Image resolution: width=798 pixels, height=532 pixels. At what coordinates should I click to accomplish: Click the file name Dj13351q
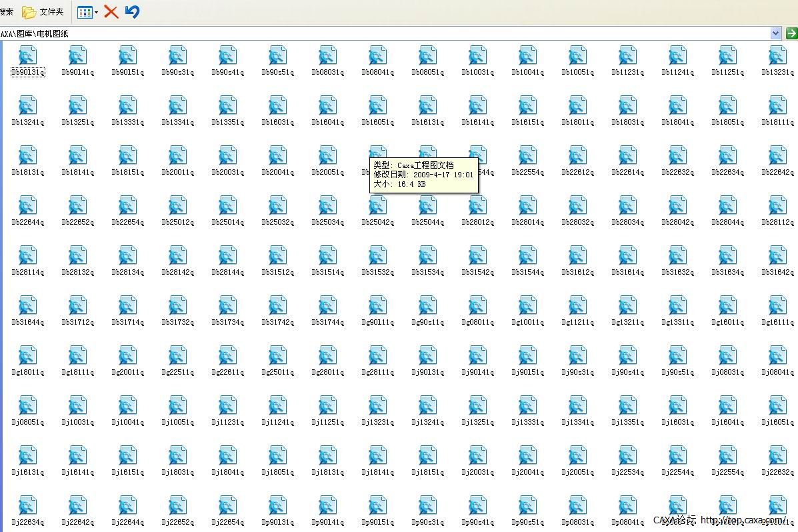point(627,422)
